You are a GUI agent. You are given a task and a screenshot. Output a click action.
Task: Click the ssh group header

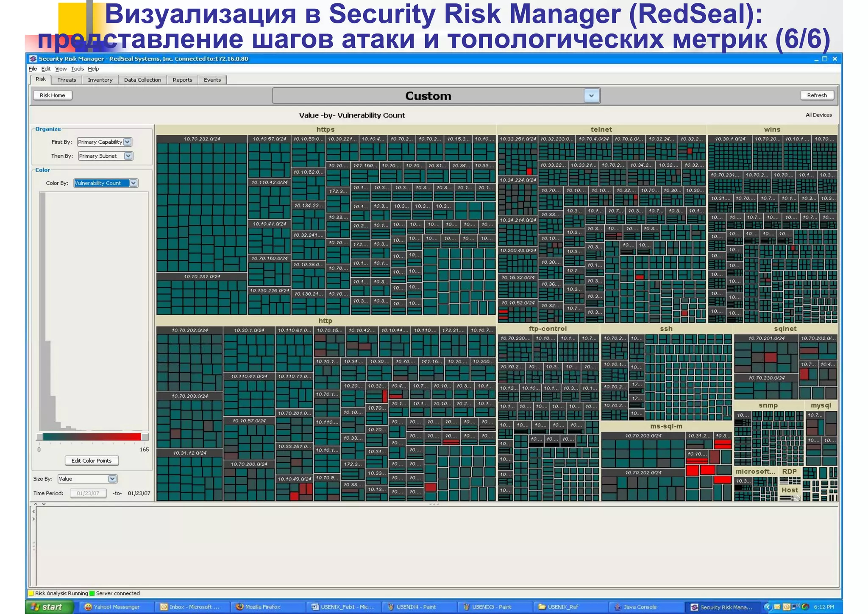click(x=666, y=329)
